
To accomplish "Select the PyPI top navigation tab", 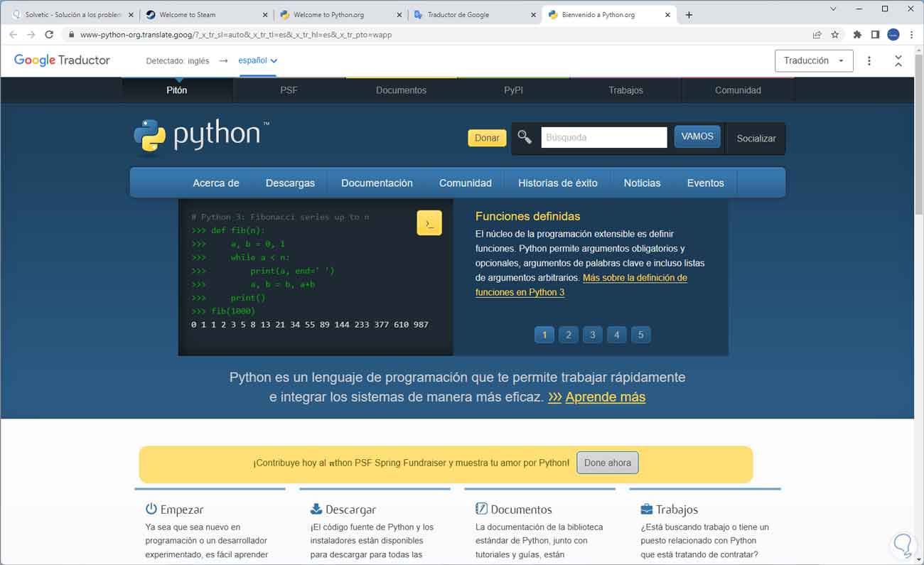I will (513, 90).
